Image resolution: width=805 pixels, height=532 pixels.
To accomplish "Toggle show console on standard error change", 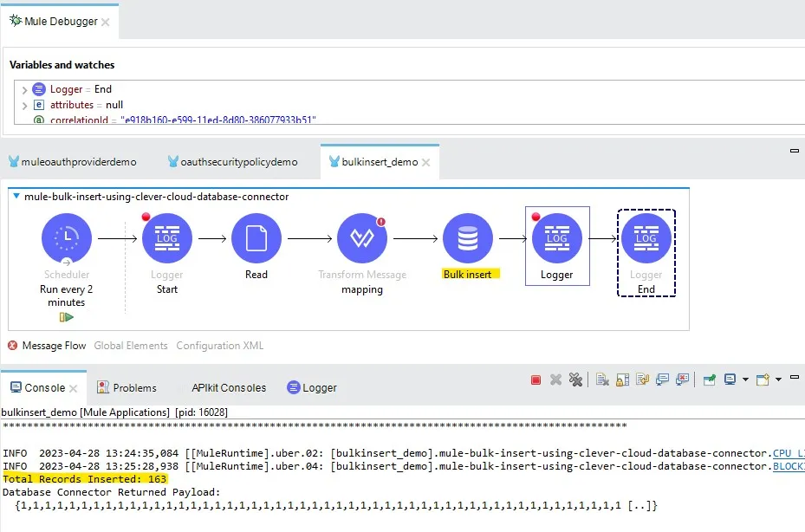I will click(682, 380).
